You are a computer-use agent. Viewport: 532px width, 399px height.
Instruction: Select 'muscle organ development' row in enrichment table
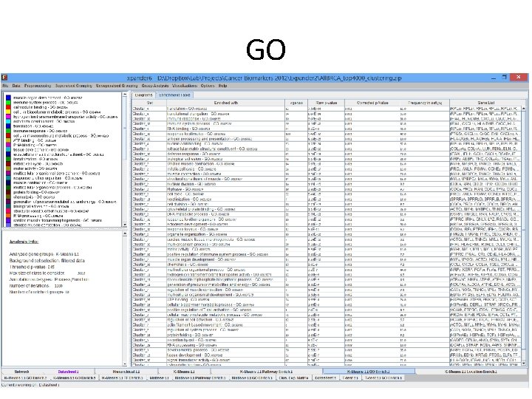pyautogui.click(x=327, y=259)
